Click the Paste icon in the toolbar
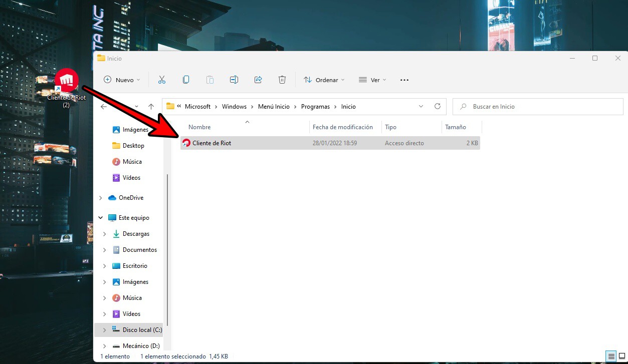 click(210, 79)
